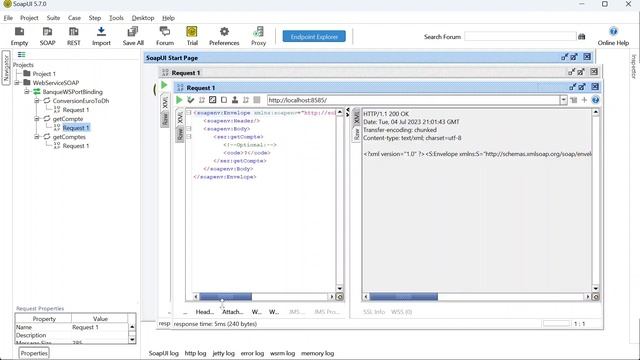Screen dimensions: 640x360
Task: Click the square icon in the request toolbar
Action: click(224, 100)
